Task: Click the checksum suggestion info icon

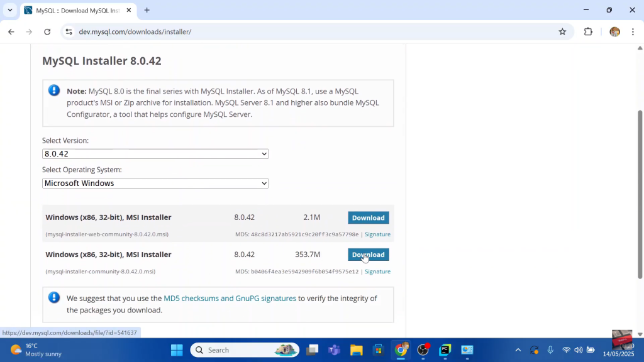Action: 54,297
